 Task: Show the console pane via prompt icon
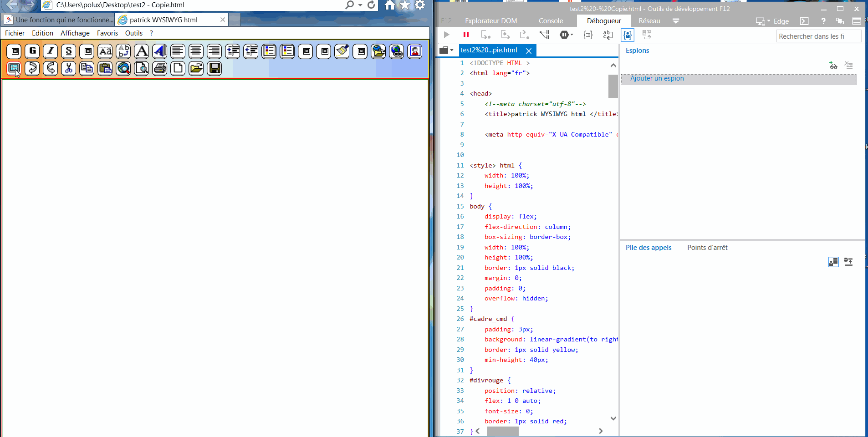point(804,21)
